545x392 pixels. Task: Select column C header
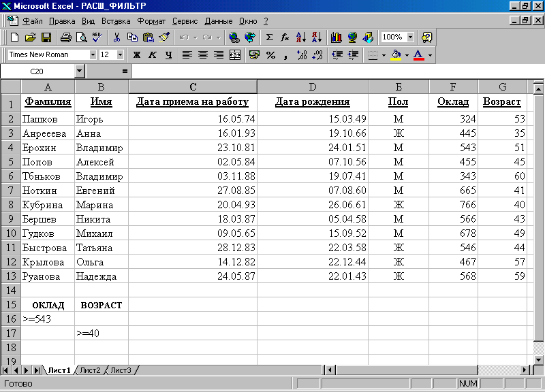[x=193, y=87]
